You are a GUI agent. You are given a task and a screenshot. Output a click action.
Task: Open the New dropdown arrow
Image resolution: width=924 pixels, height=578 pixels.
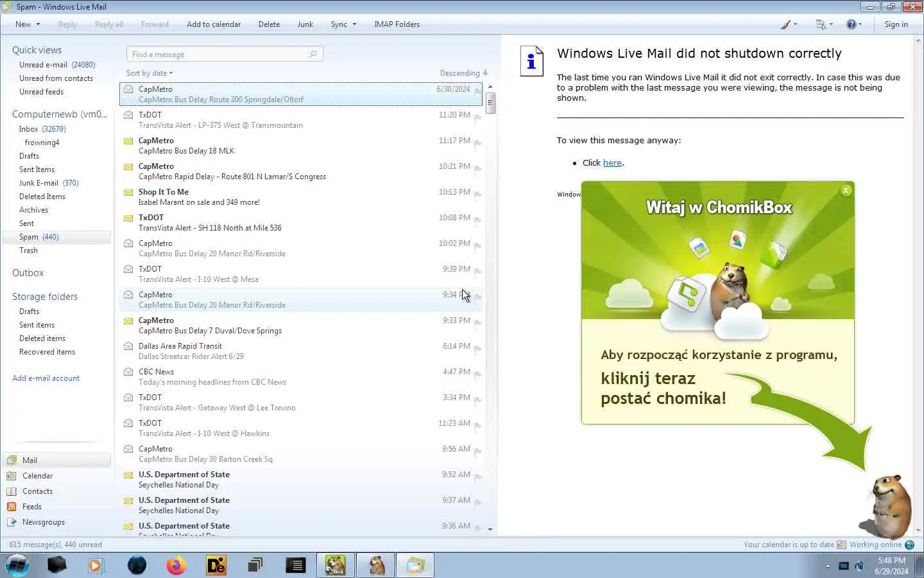coord(38,24)
